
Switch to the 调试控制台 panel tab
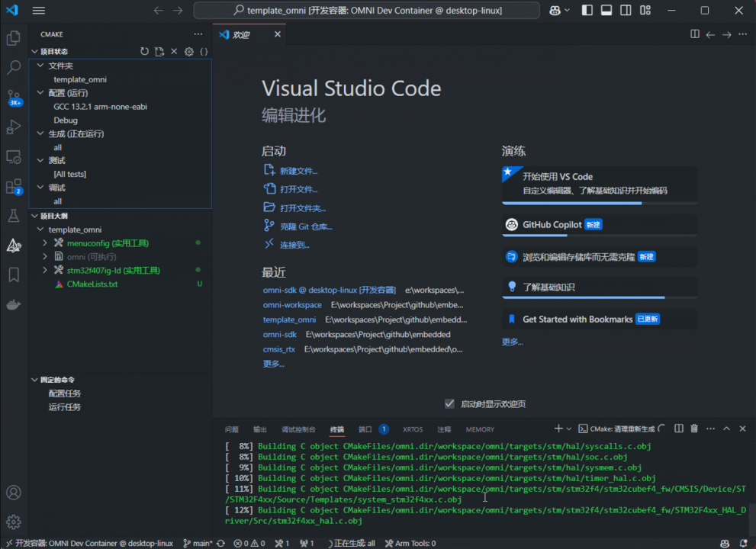[x=298, y=429]
